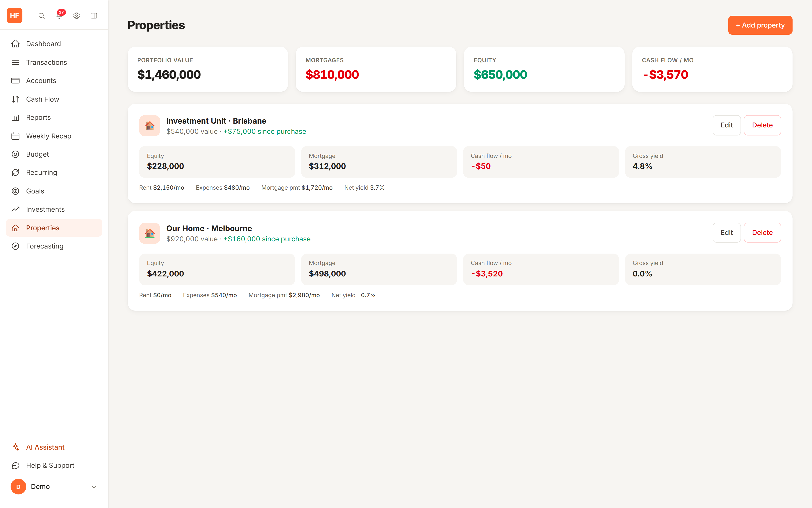Click the Melbourne property house icon

coord(150,233)
